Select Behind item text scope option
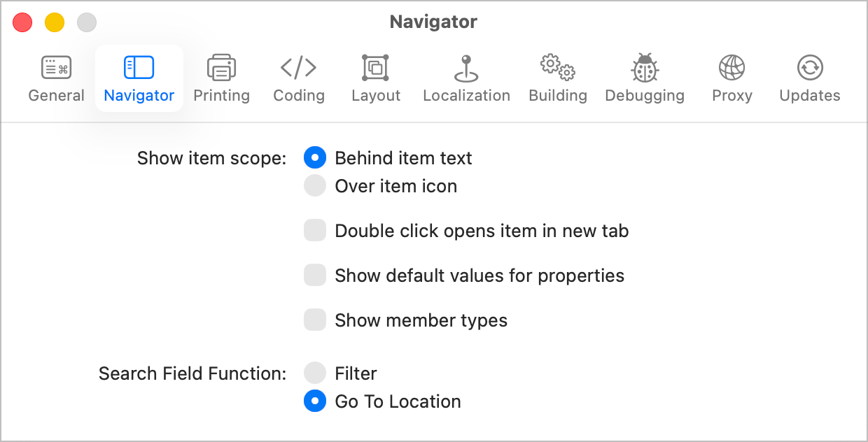This screenshot has height=442, width=868. pyautogui.click(x=315, y=158)
